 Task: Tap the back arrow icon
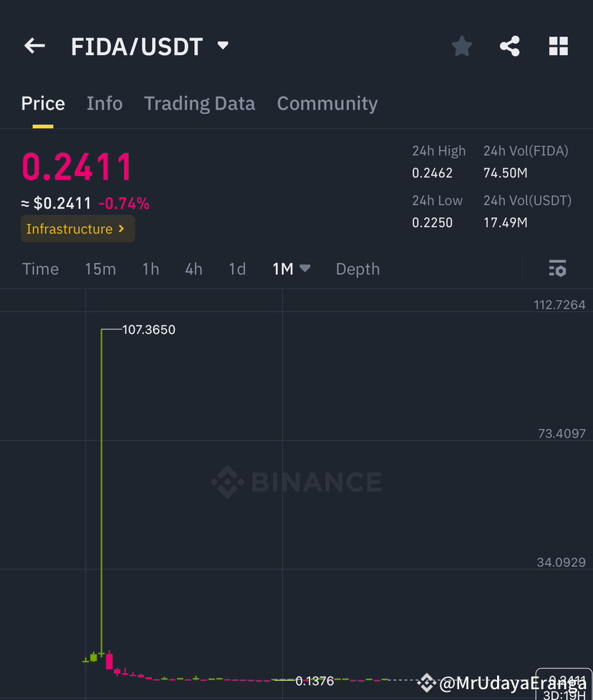pos(34,47)
